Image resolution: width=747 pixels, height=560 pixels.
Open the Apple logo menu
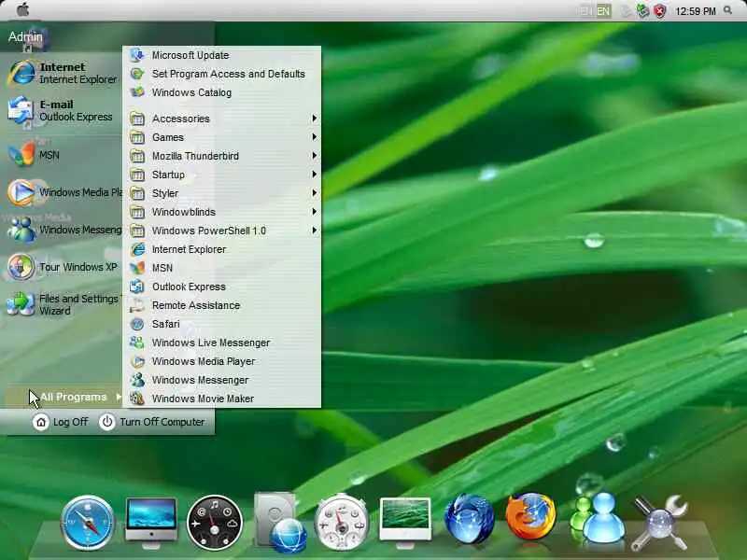[x=22, y=9]
